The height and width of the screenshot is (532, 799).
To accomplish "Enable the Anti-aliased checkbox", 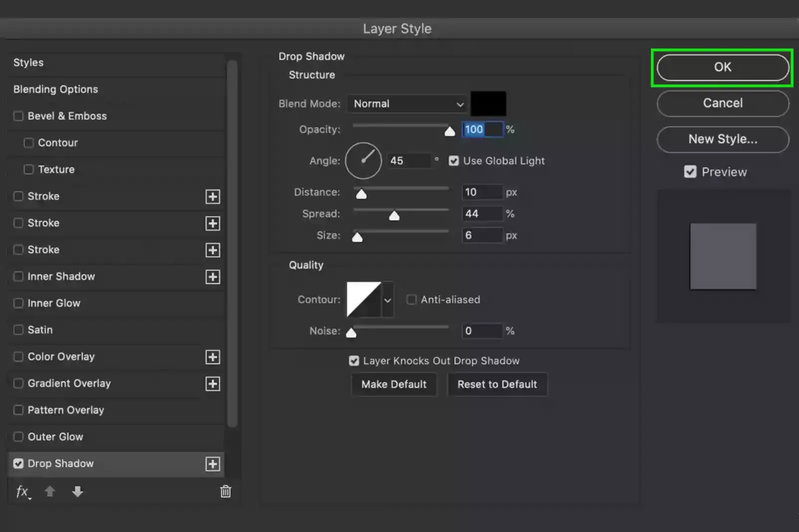I will 411,299.
